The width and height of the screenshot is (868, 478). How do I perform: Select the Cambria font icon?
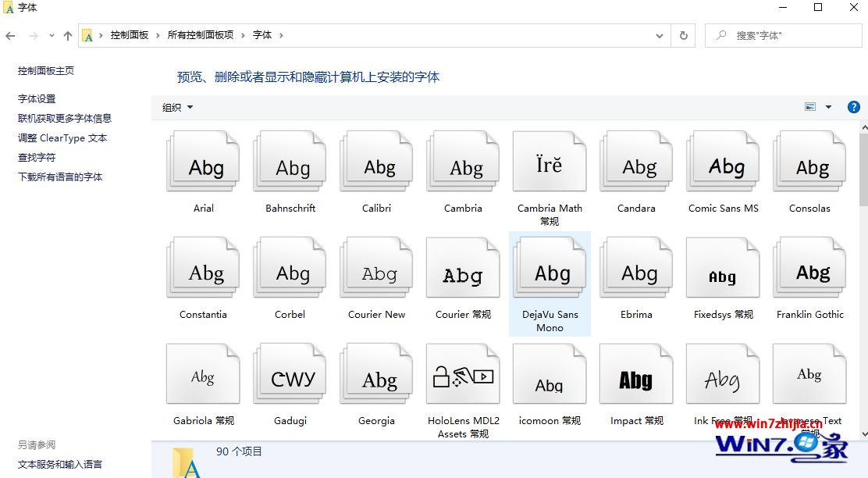[463, 162]
